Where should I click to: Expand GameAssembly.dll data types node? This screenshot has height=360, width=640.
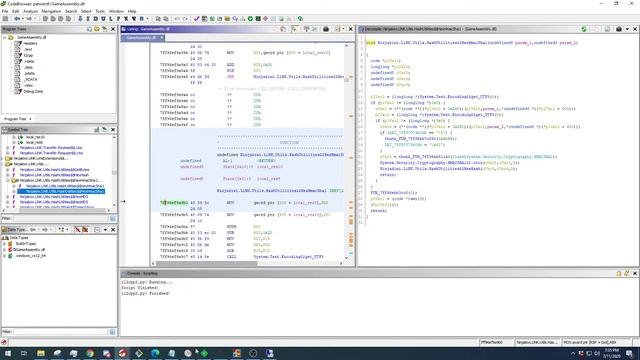[x=4, y=249]
